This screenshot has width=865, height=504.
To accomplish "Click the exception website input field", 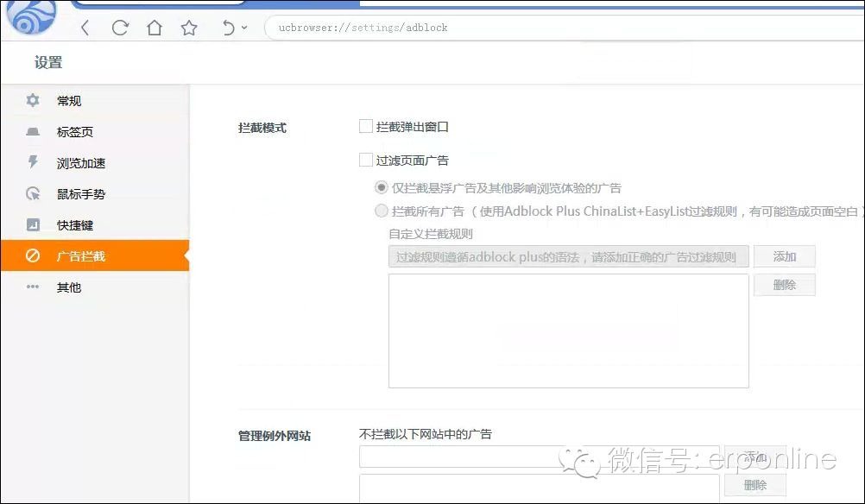I will [x=540, y=457].
